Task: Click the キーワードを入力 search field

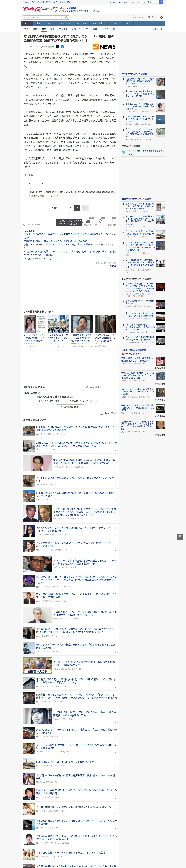Action: pyautogui.click(x=44, y=18)
